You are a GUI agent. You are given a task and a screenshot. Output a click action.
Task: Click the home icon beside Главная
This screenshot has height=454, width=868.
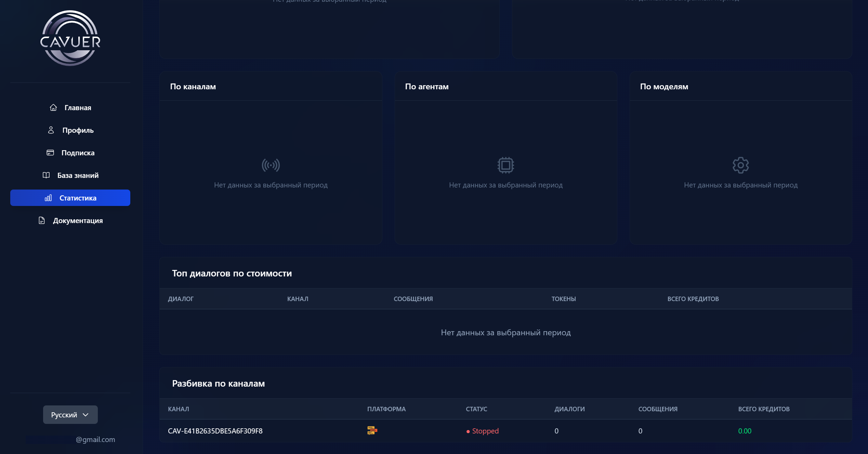click(x=53, y=107)
